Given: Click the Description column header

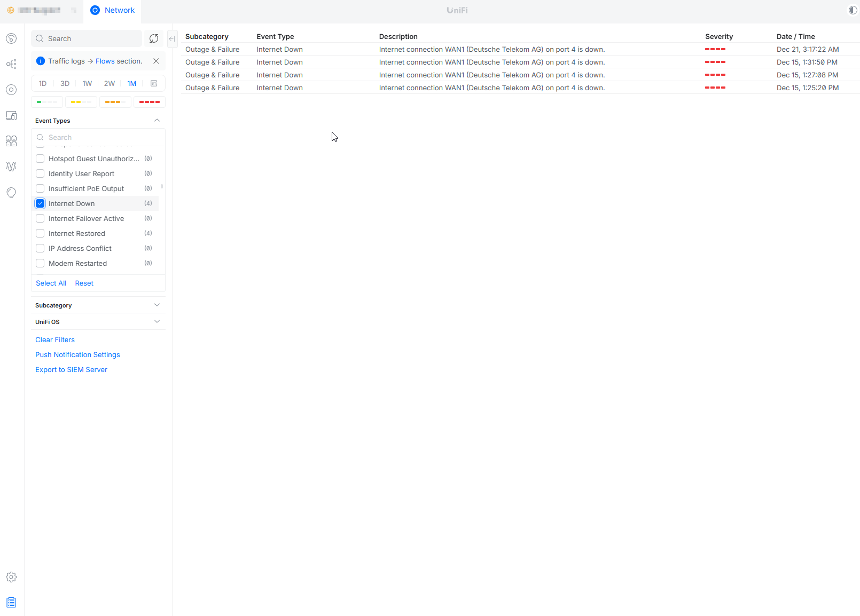Looking at the screenshot, I should tap(398, 36).
